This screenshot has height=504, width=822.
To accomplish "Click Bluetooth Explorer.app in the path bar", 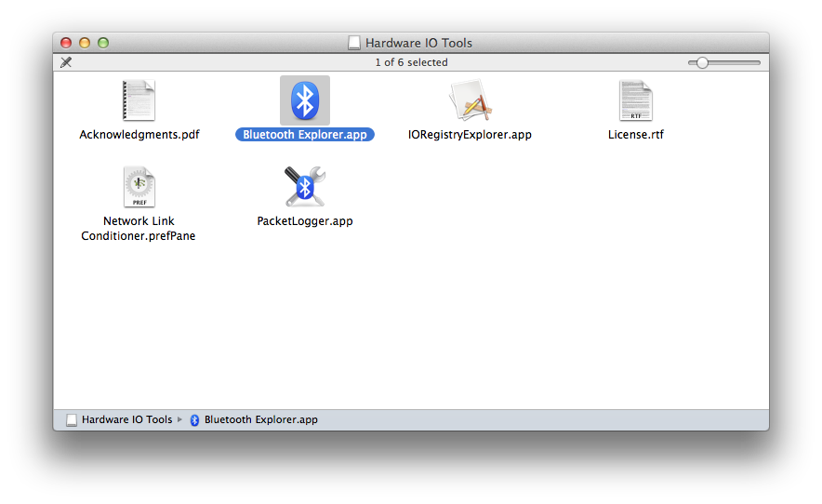I will pos(261,419).
